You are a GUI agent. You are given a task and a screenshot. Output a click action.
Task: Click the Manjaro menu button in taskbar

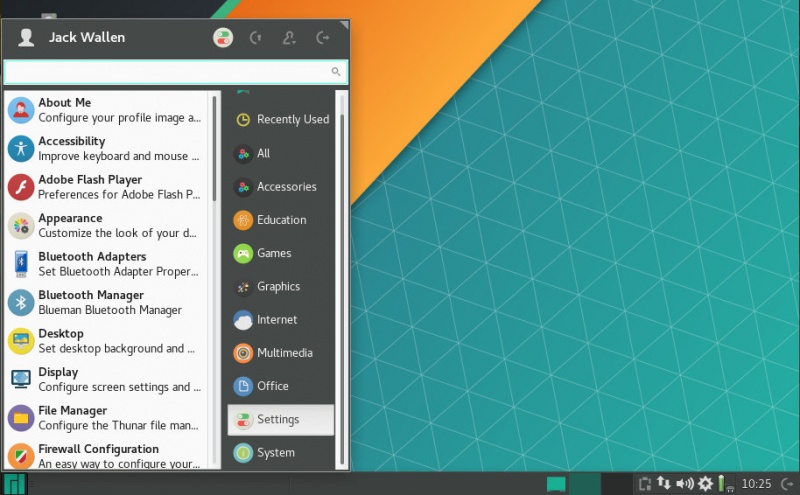pyautogui.click(x=14, y=484)
